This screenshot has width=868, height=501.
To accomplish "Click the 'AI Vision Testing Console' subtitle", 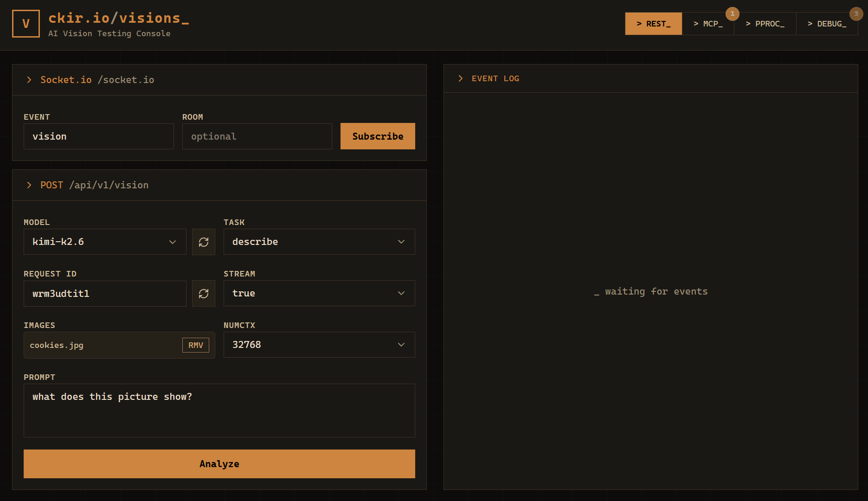I will tap(109, 33).
